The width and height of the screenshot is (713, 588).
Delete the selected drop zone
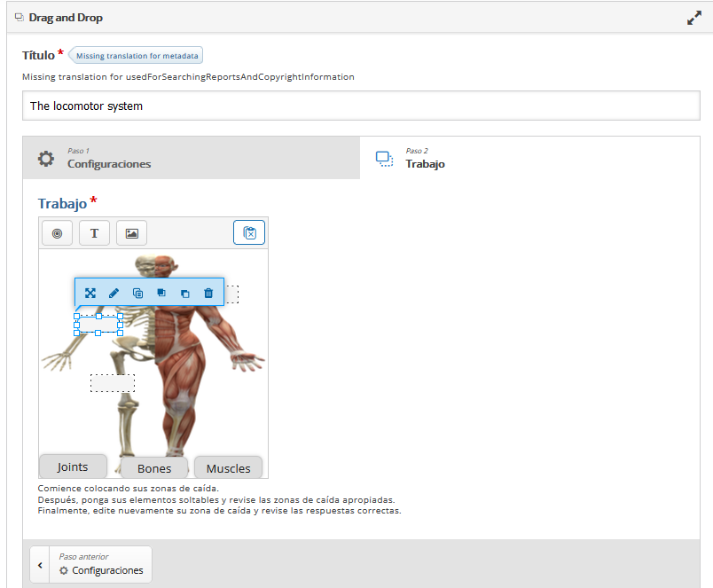coord(208,293)
